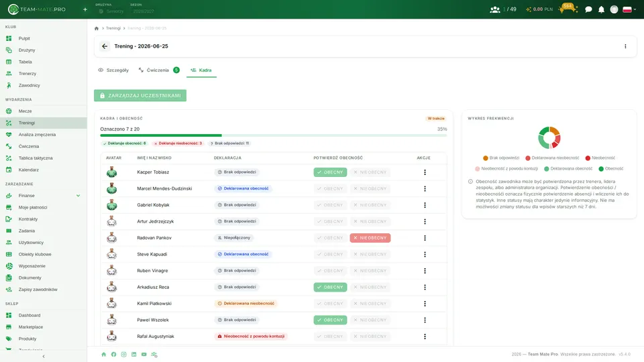The width and height of the screenshot is (644, 362).
Task: Open the Instagram icon in footer
Action: pyautogui.click(x=123, y=354)
